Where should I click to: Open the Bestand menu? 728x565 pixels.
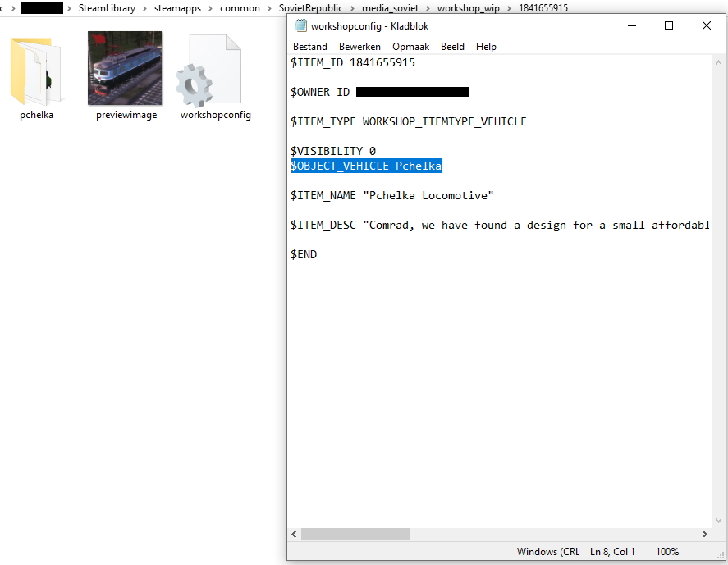(310, 47)
